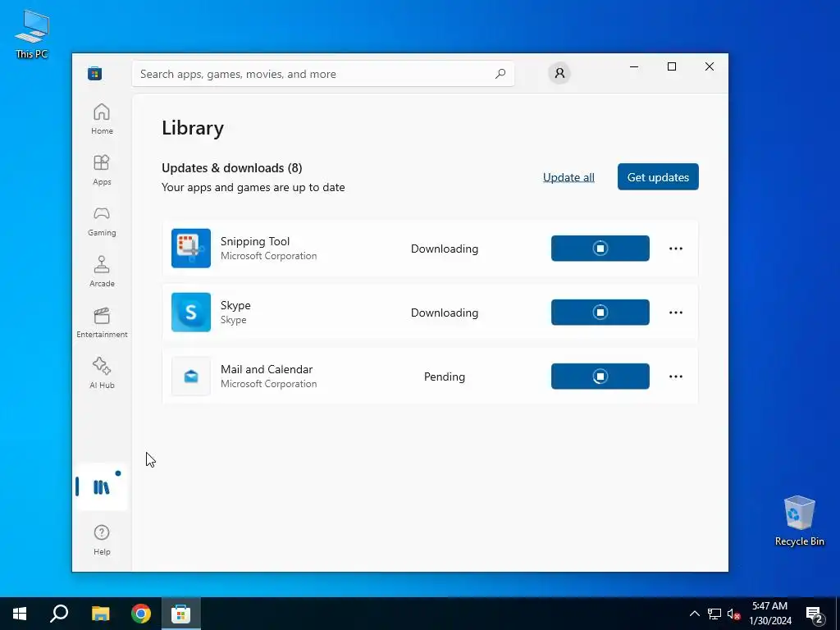Select the Library icon in sidebar

pos(102,487)
